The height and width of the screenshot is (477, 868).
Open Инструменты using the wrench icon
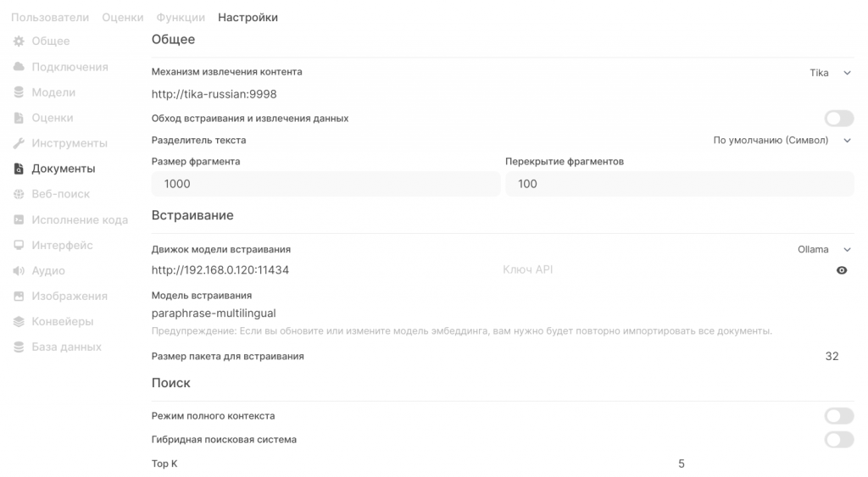(19, 143)
